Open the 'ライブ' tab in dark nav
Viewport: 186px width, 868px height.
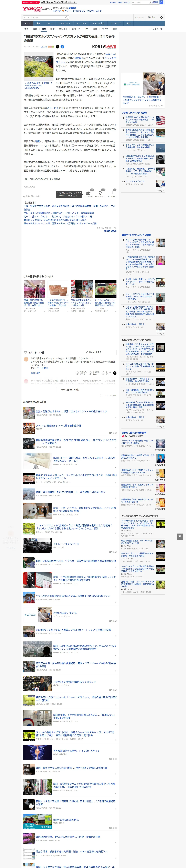[49, 23]
